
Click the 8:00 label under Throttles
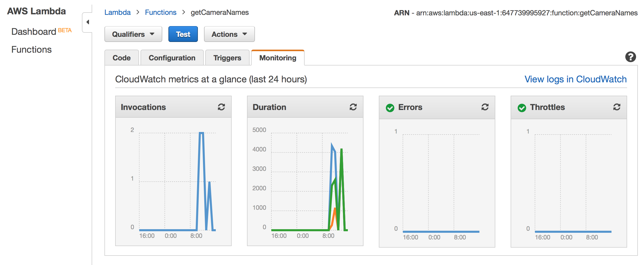pos(592,237)
